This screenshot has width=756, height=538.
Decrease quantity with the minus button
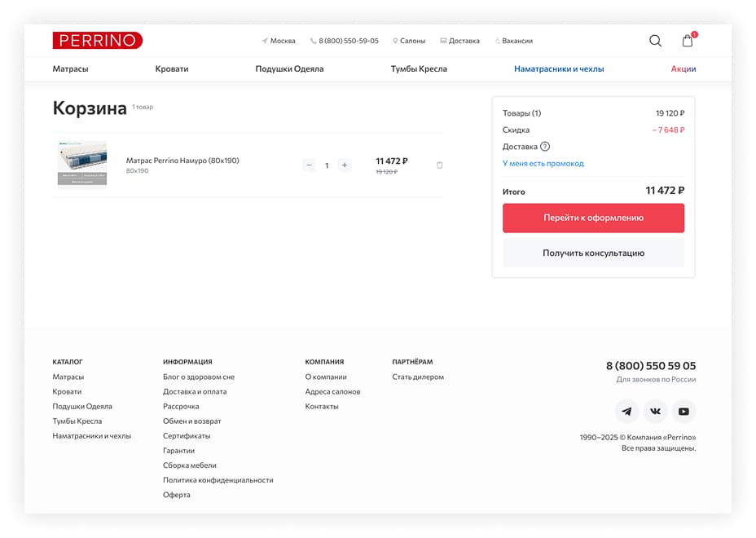point(309,165)
